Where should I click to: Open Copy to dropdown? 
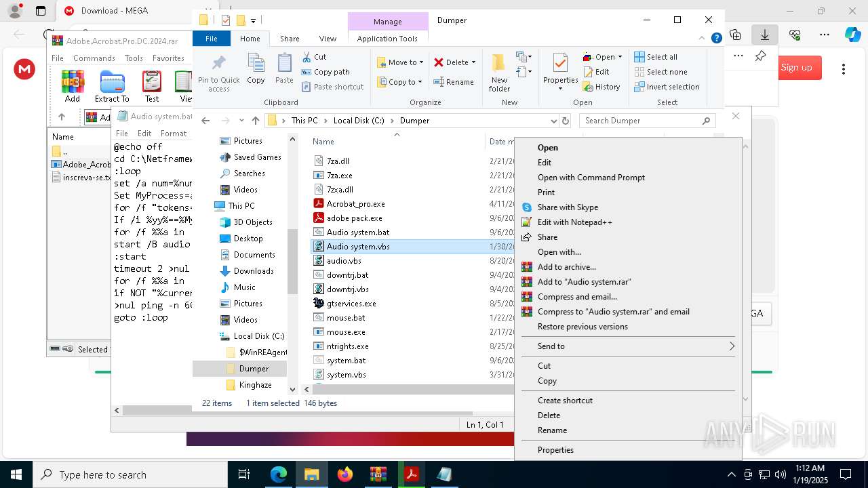pos(400,82)
